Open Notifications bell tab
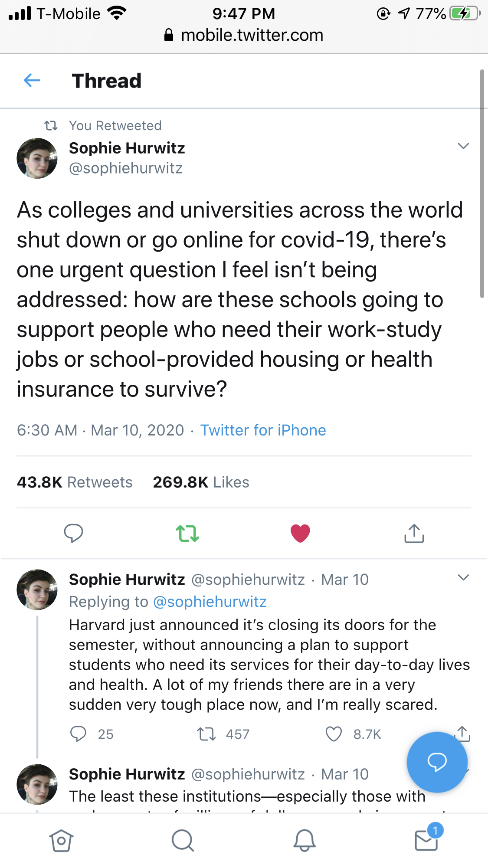Image resolution: width=488 pixels, height=868 pixels. click(305, 841)
